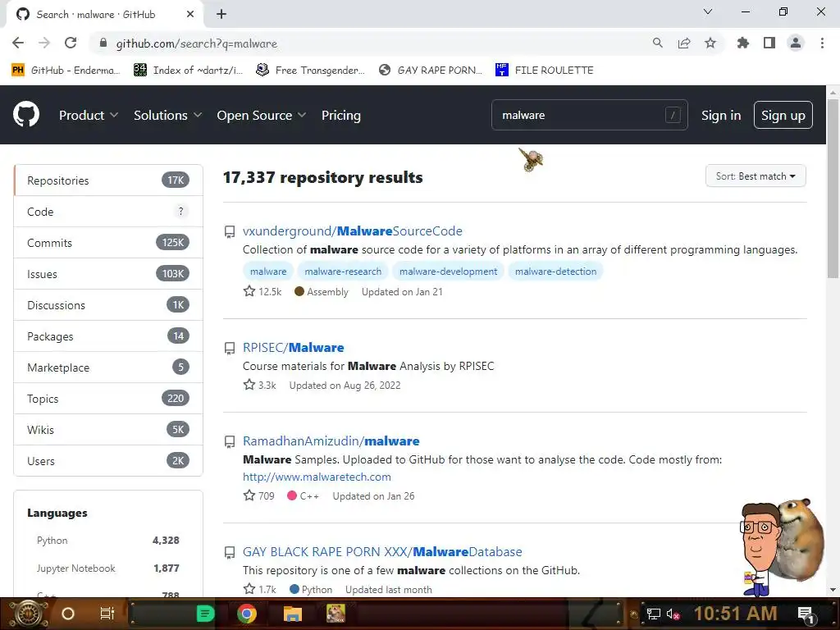840x630 pixels.
Task: Select Marketplace results category
Action: pyautogui.click(x=108, y=367)
